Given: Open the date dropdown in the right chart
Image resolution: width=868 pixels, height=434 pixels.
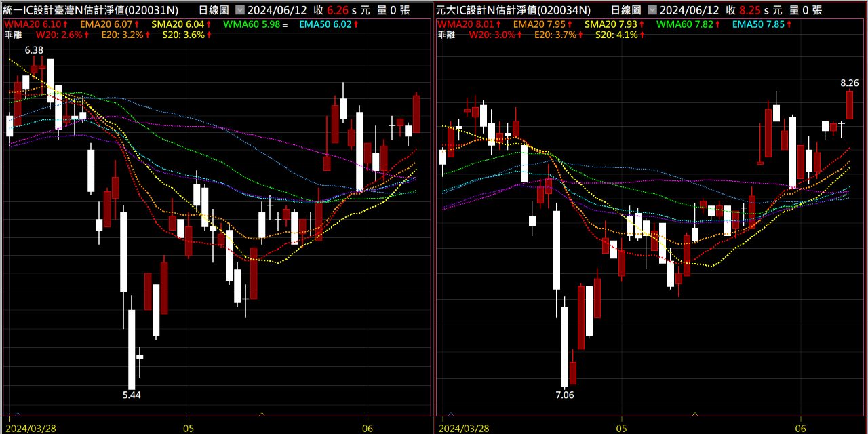Looking at the screenshot, I should pyautogui.click(x=652, y=10).
